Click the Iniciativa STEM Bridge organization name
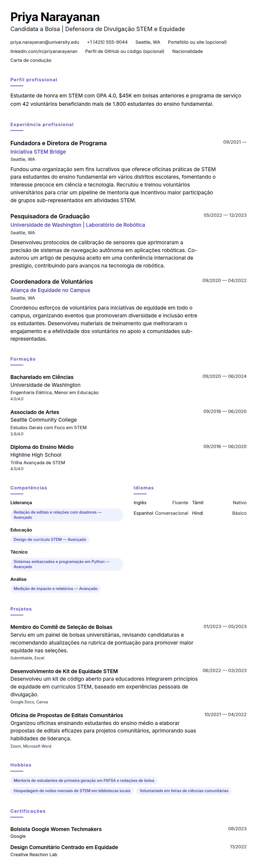The width and height of the screenshot is (257, 868). [x=38, y=152]
